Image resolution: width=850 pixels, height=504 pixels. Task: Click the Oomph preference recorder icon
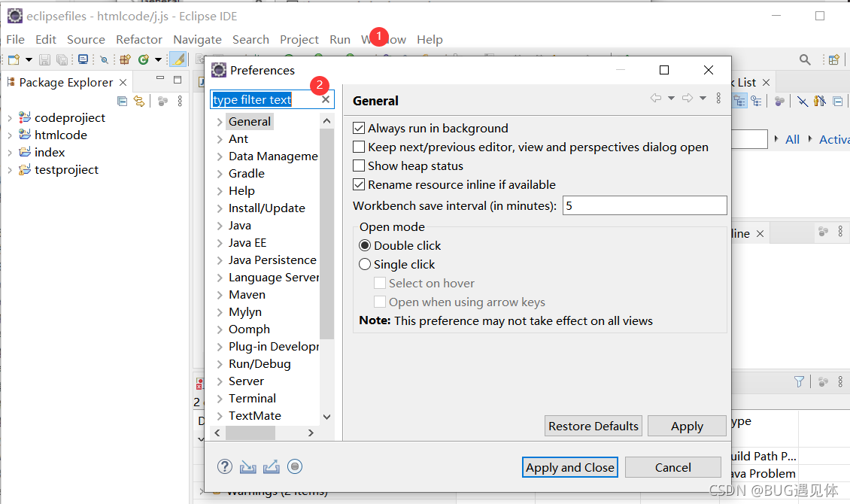[x=295, y=466]
